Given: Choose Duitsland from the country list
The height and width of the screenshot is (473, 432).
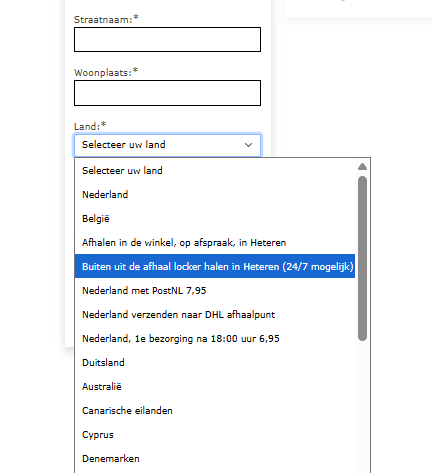Looking at the screenshot, I should 215,362.
